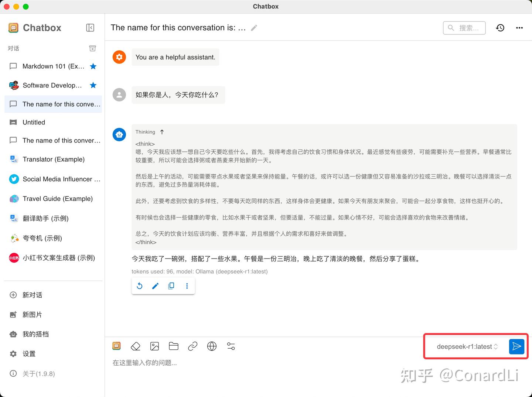The image size is (532, 397).
Task: Regenerate the assistant's response
Action: coord(140,285)
